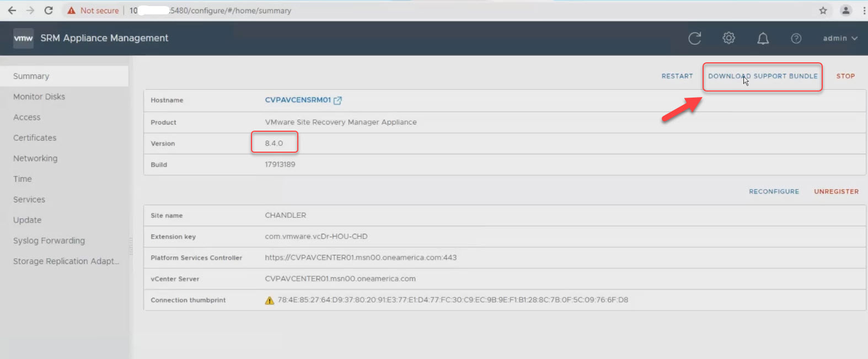Click the site name value CHANDLER
868x359 pixels.
click(286, 216)
